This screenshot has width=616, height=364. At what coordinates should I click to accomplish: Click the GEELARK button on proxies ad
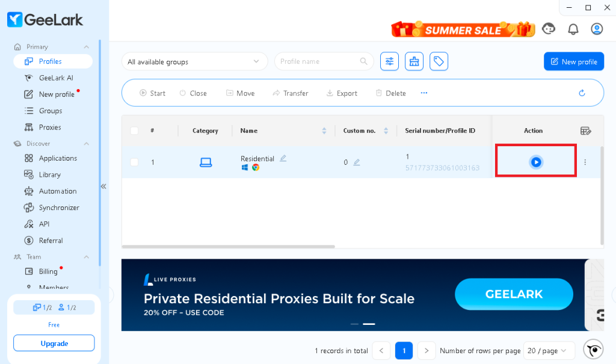[x=514, y=294]
